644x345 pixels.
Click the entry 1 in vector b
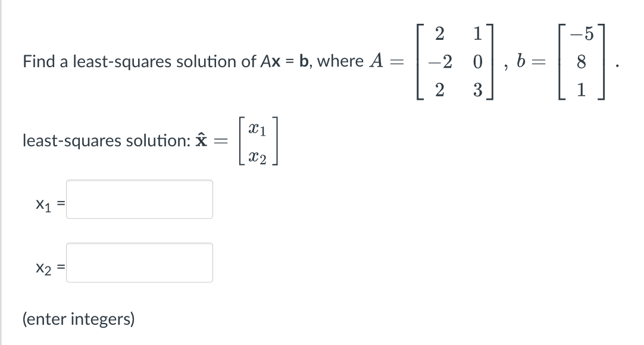pos(580,90)
